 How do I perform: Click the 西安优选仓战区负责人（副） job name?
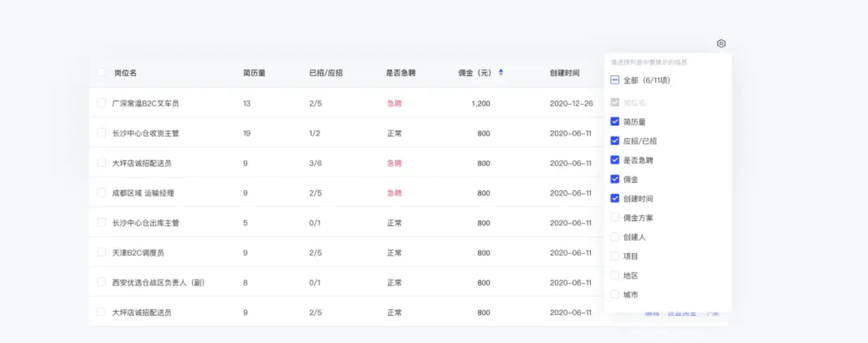[158, 282]
